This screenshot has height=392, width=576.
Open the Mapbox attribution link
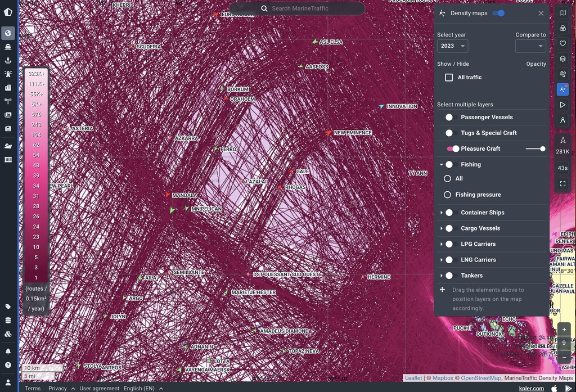(443, 378)
